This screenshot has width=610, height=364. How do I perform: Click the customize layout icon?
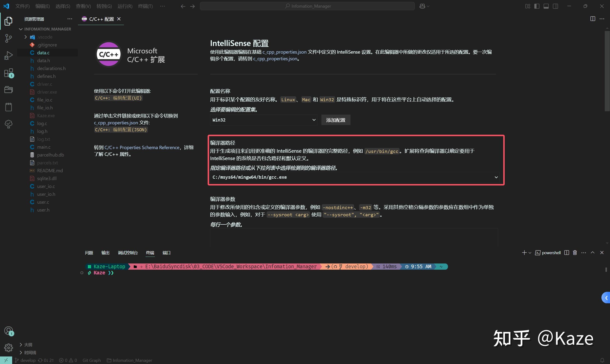point(528,6)
